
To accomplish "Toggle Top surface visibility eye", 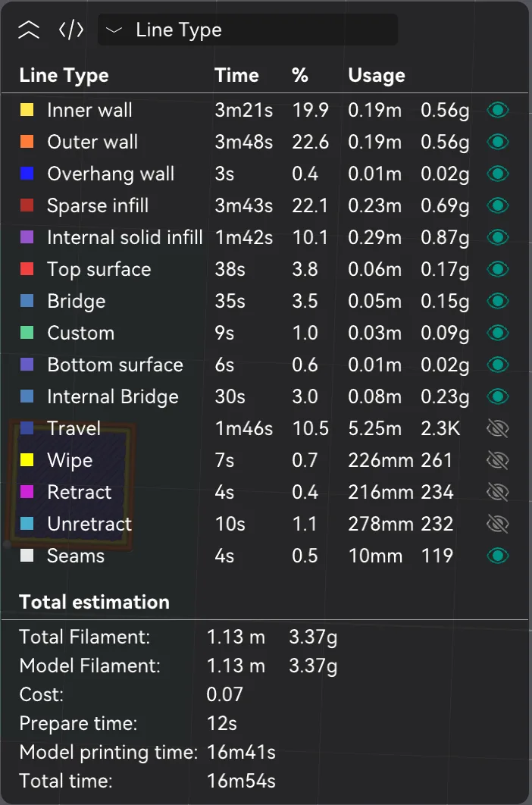I will (x=498, y=269).
